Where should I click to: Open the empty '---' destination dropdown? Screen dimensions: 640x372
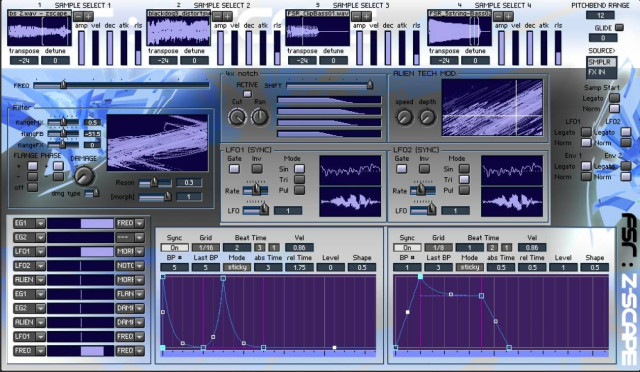coord(140,237)
